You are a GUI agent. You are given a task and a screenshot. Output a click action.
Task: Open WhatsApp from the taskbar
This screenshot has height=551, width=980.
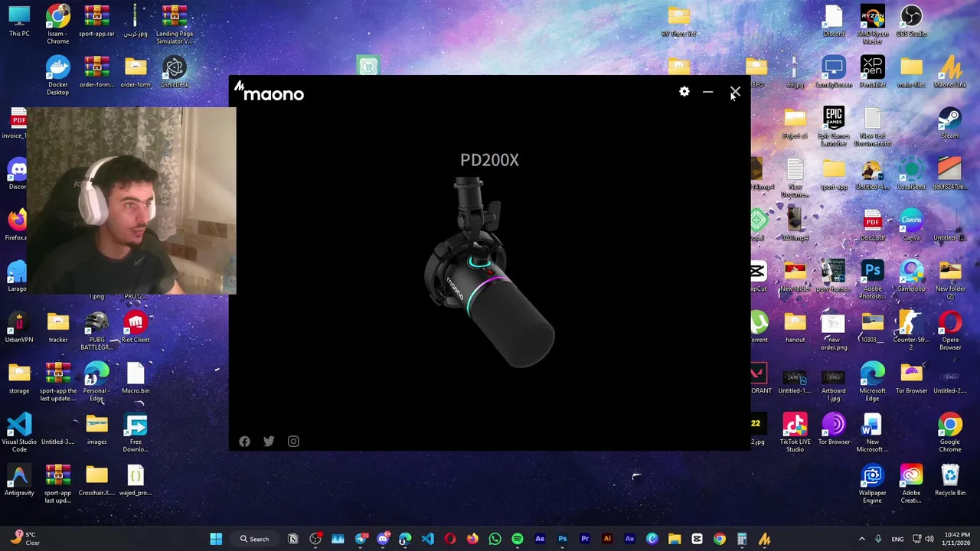pos(495,540)
